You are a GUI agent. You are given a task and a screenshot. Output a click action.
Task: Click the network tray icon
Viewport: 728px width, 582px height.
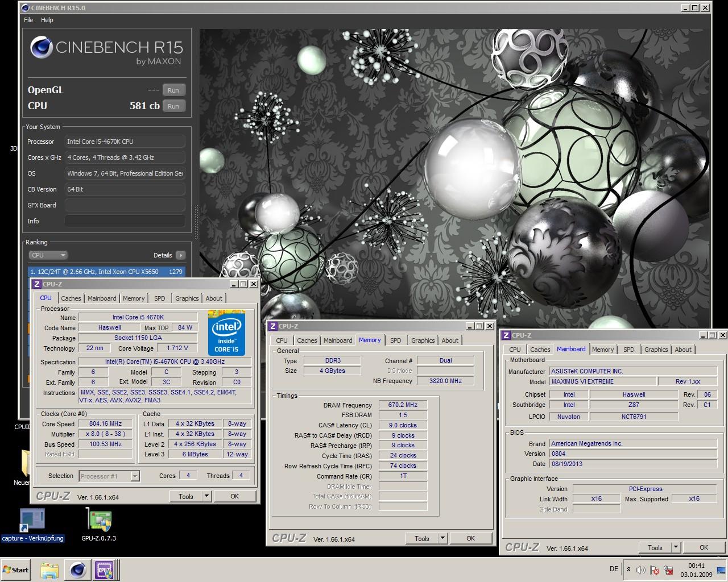[668, 570]
